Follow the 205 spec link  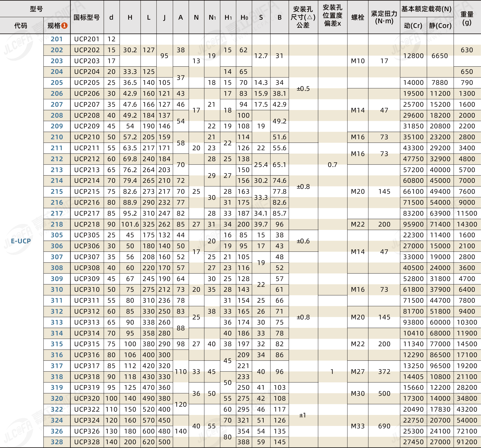[x=57, y=83]
